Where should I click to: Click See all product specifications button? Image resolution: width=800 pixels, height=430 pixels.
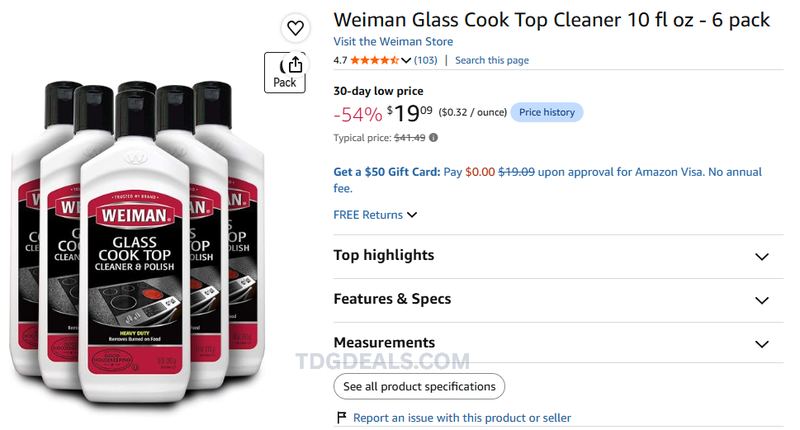pos(419,387)
